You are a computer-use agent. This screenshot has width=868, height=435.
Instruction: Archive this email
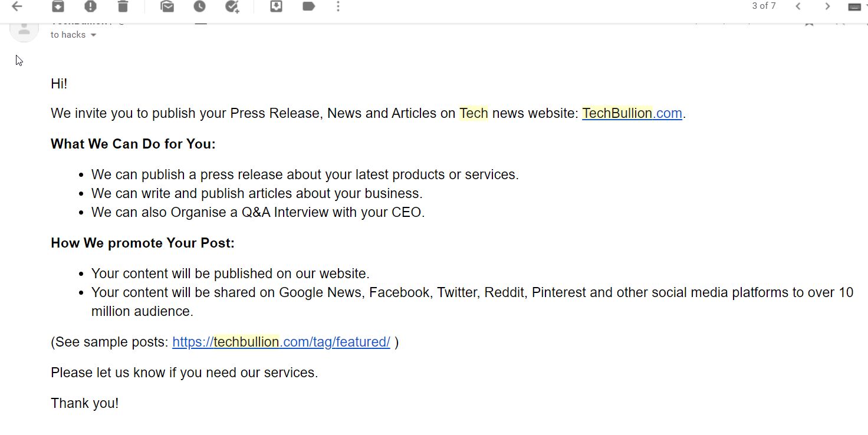click(x=58, y=6)
